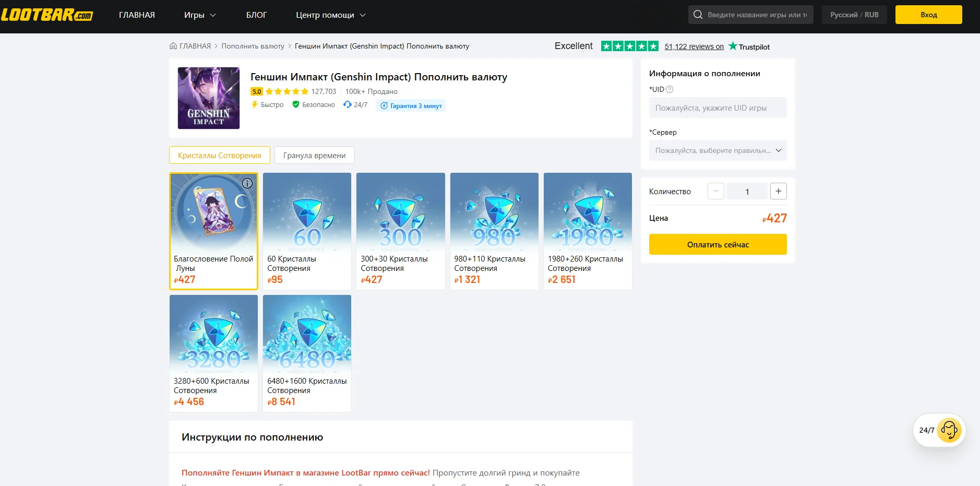The image size is (980, 486).
Task: Click the home icon in breadcrumb
Action: tap(173, 46)
